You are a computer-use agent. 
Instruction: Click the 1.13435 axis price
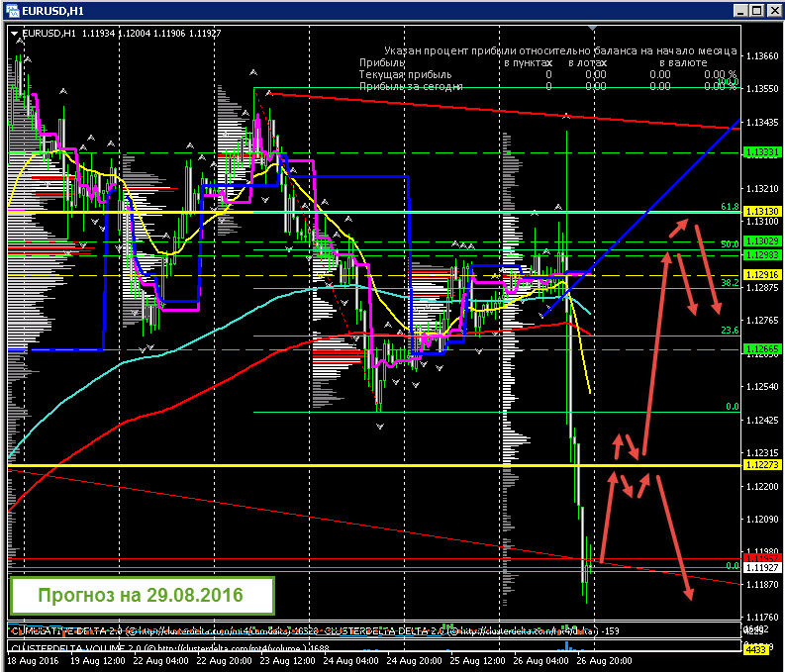762,122
